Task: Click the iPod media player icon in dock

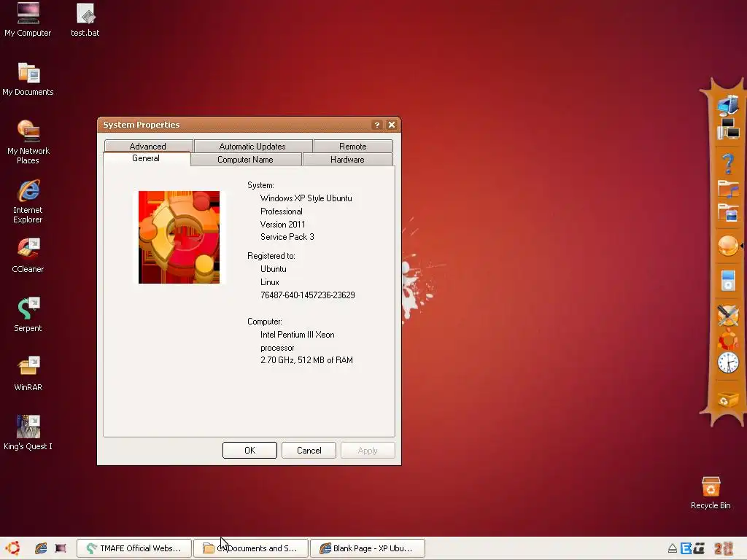Action: click(x=728, y=281)
